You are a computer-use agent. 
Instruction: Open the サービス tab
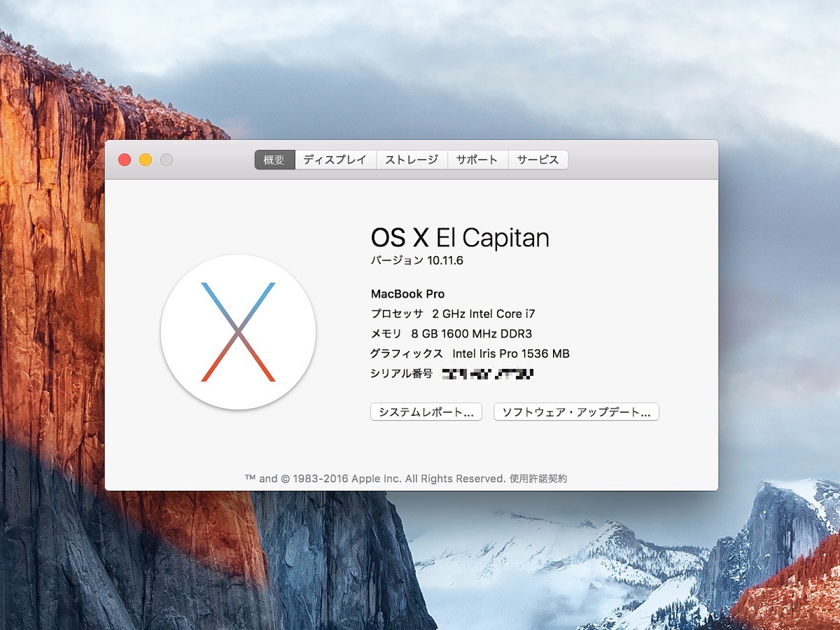(538, 160)
